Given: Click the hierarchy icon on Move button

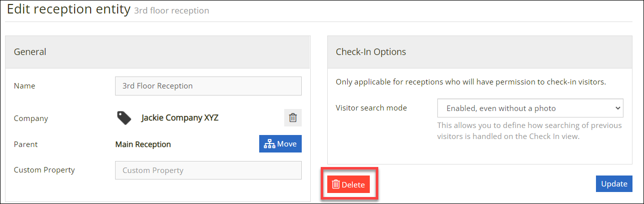Looking at the screenshot, I should coord(270,144).
